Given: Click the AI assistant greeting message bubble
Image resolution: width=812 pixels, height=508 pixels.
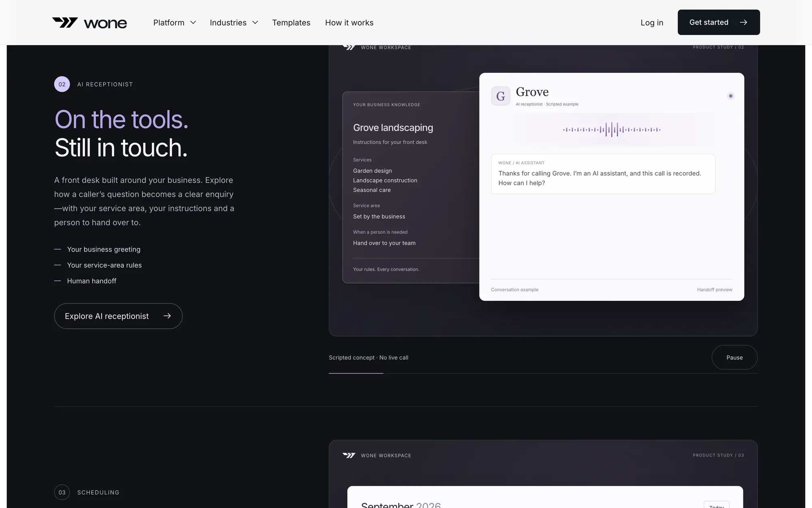Looking at the screenshot, I should coord(603,174).
